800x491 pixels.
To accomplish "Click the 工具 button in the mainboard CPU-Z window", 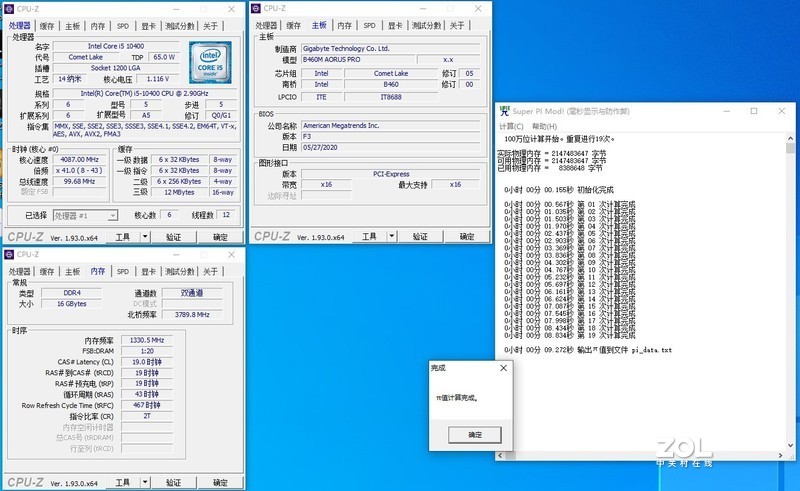I will coord(369,236).
